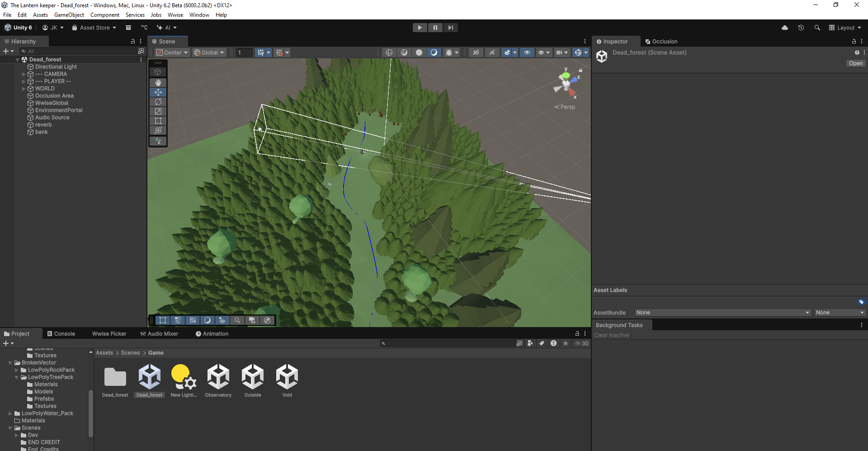Click the Undo History icon in top bar

[801, 28]
